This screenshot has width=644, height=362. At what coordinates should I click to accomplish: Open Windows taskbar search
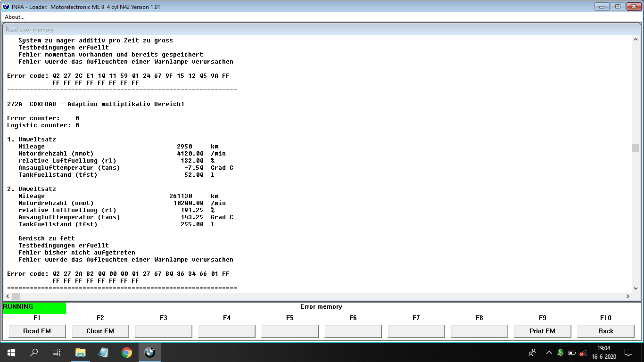34,353
